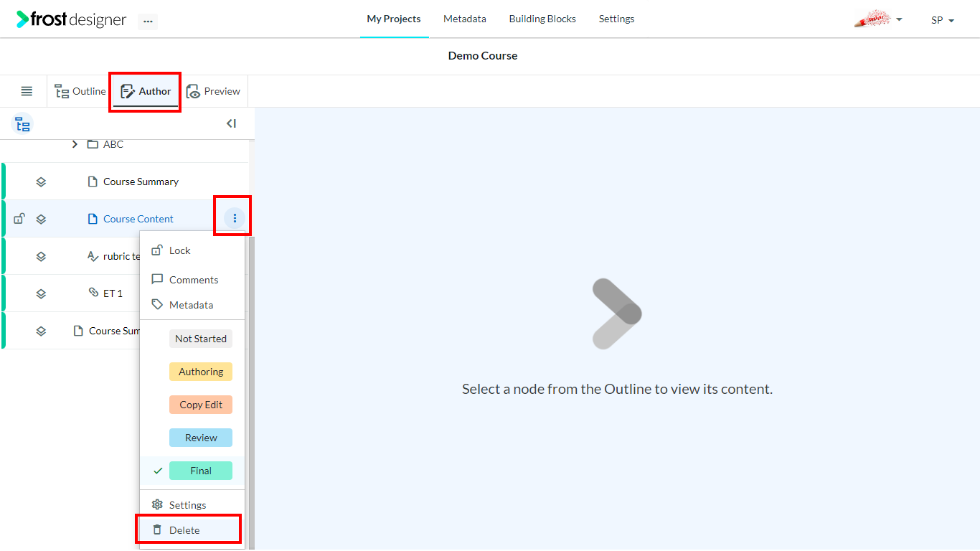Click layers icon in Course Content row
Screen dimensions: 980x551
click(x=41, y=219)
